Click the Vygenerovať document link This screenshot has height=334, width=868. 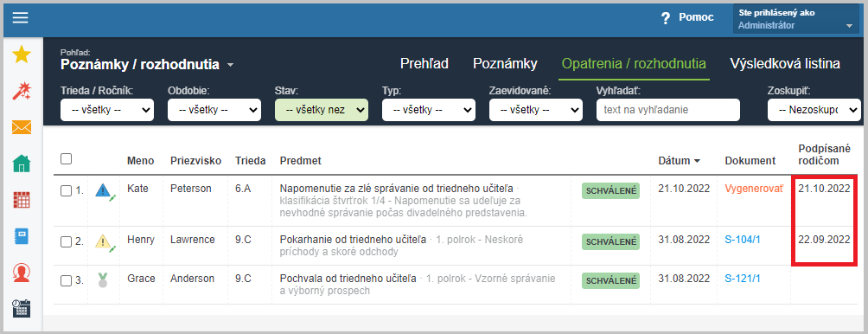(755, 189)
